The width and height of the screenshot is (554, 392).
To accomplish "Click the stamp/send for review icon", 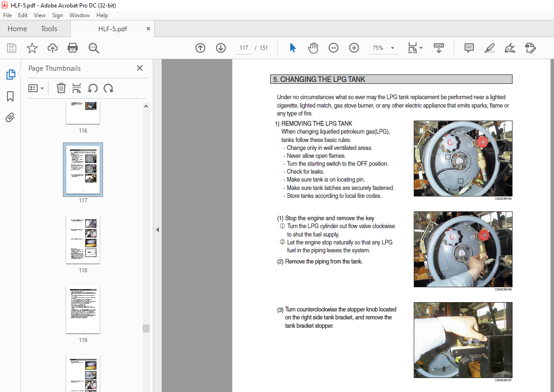I will click(x=530, y=47).
